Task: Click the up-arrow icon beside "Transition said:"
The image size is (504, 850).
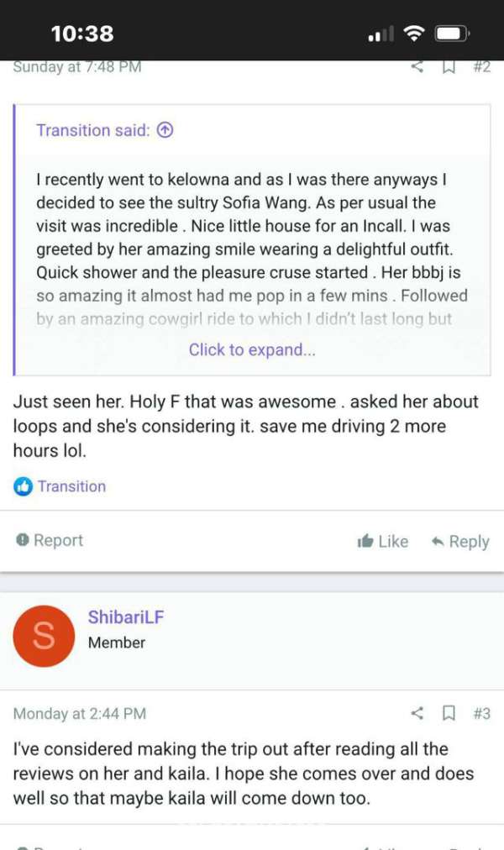Action: pos(165,130)
